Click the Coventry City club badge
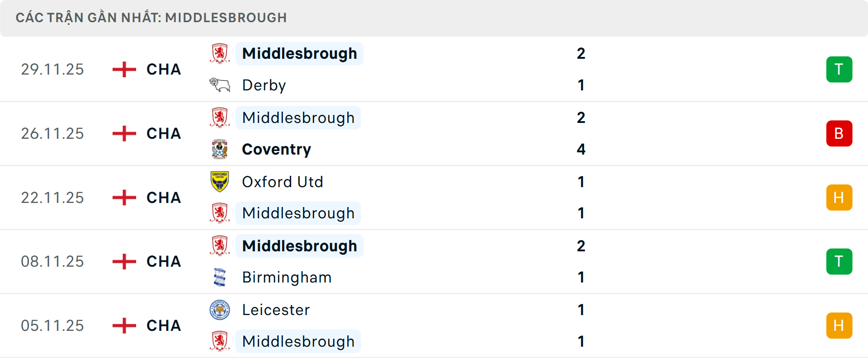 [220, 149]
